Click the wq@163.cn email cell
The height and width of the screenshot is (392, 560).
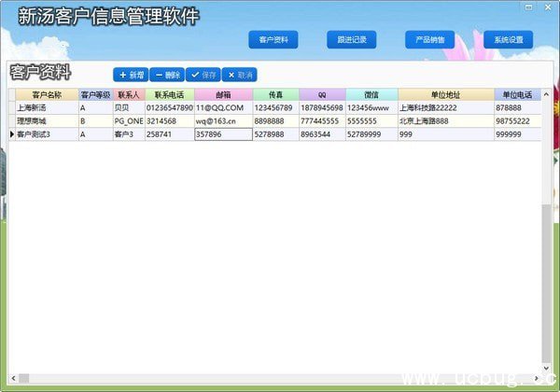pos(223,120)
